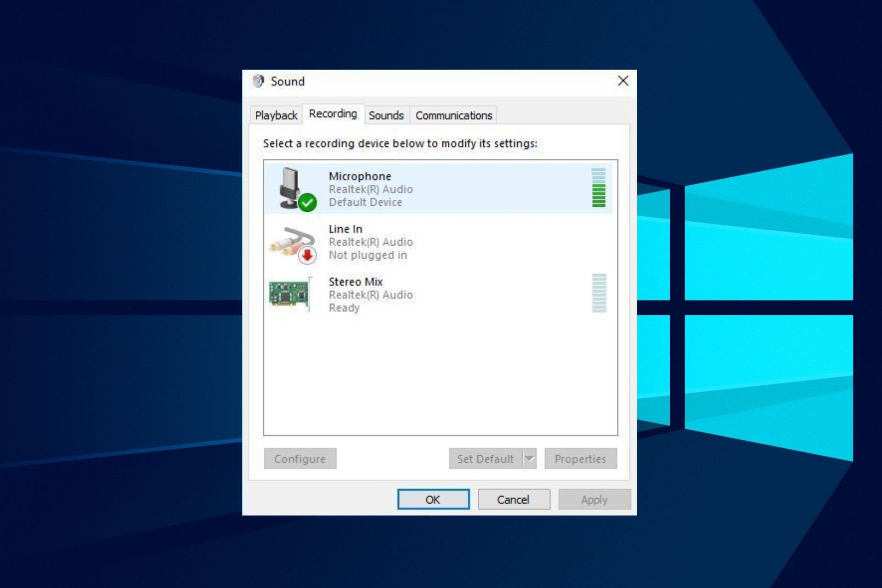Click the recording device instruction text
Image resolution: width=882 pixels, height=588 pixels.
pos(400,144)
